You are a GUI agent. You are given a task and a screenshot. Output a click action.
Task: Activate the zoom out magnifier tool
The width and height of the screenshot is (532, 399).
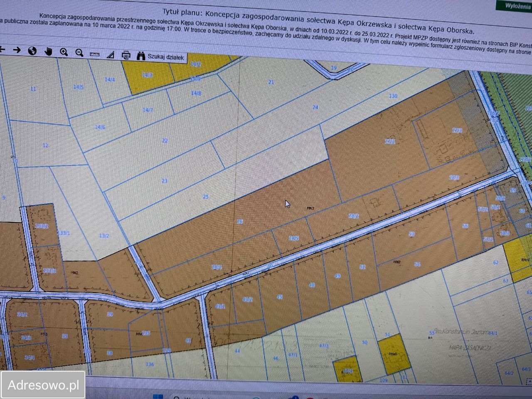79,53
